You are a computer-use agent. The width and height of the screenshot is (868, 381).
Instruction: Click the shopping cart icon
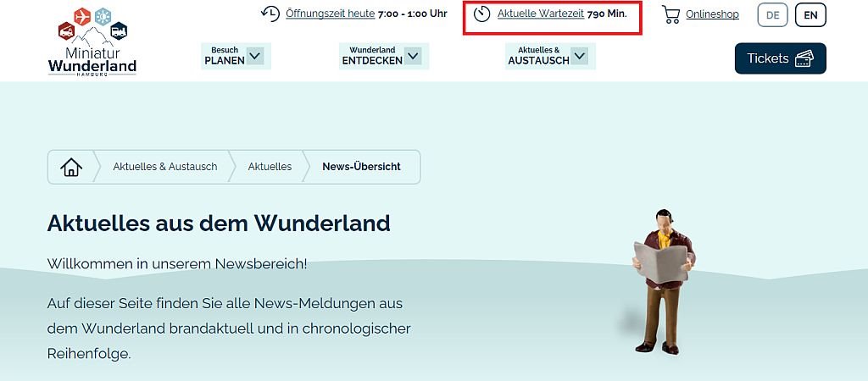[x=670, y=14]
